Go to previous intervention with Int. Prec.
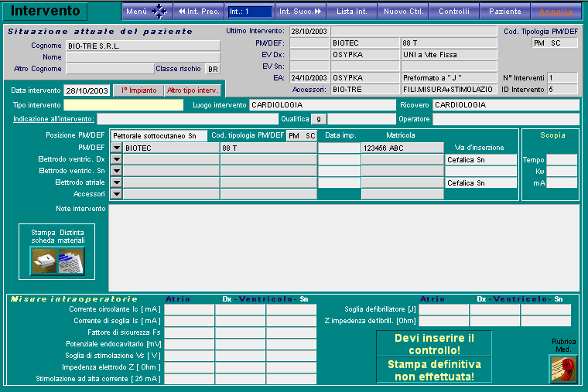 pos(199,12)
